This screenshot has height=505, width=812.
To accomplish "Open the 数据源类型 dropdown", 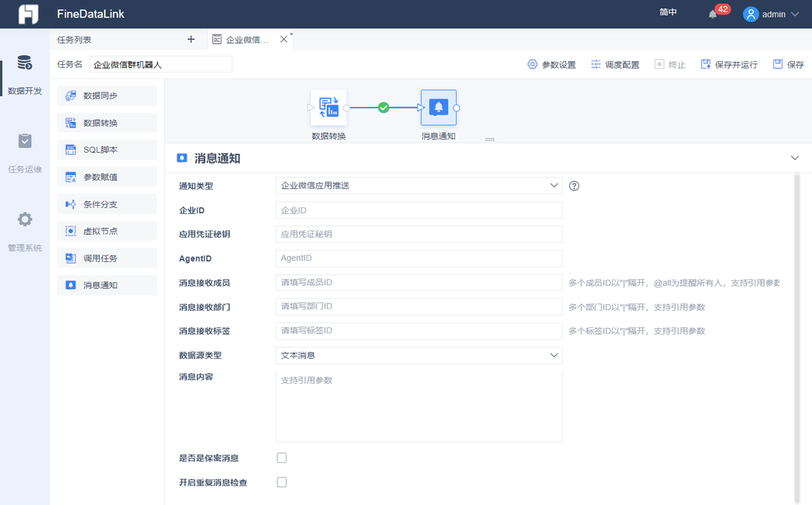I will tap(419, 355).
